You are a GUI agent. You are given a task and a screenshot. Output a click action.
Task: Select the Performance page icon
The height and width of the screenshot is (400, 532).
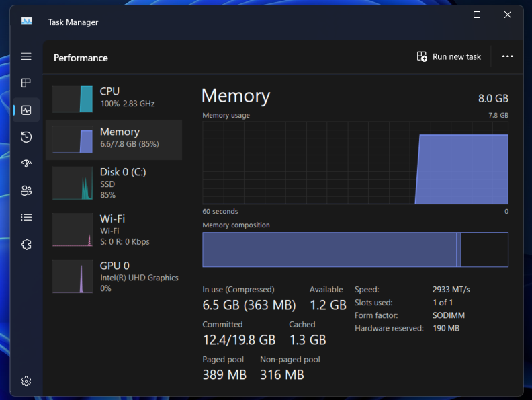click(26, 110)
